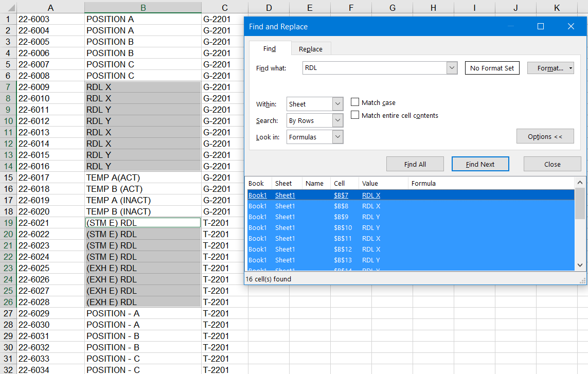The height and width of the screenshot is (374, 588).
Task: Select the $B$11 result row
Action: (411, 239)
